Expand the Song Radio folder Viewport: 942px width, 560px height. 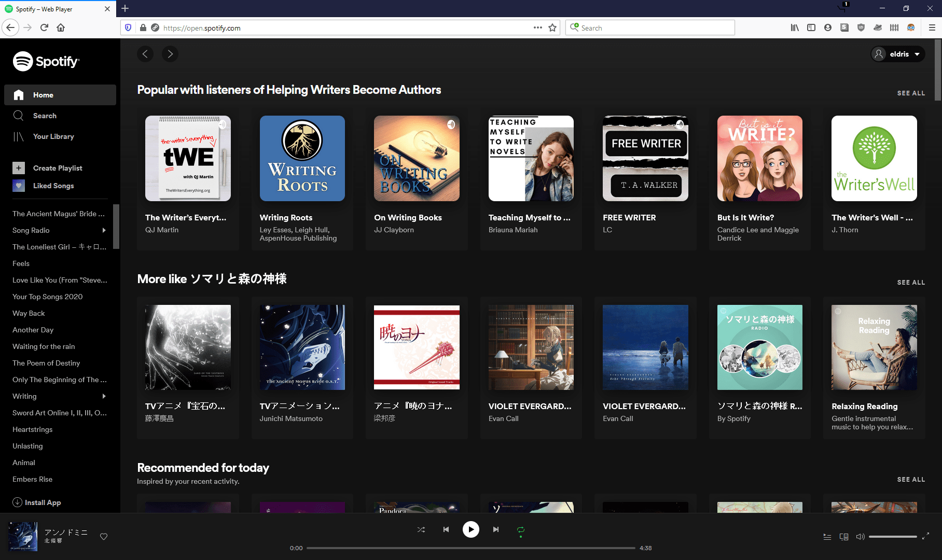click(104, 230)
